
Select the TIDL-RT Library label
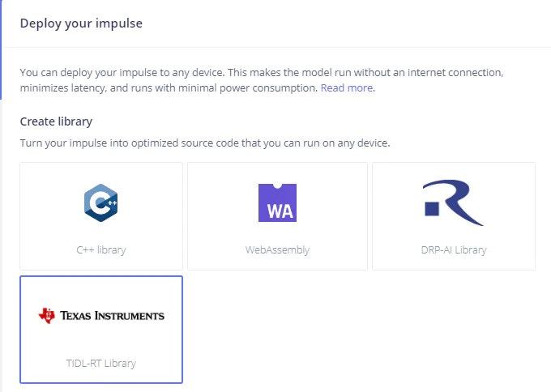pos(101,363)
